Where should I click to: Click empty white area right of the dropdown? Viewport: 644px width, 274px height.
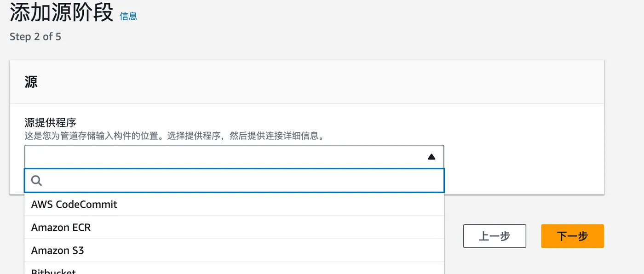click(x=520, y=157)
